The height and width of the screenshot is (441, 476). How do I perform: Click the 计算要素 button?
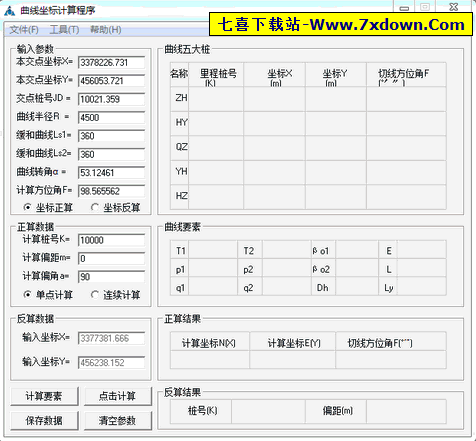coord(44,396)
